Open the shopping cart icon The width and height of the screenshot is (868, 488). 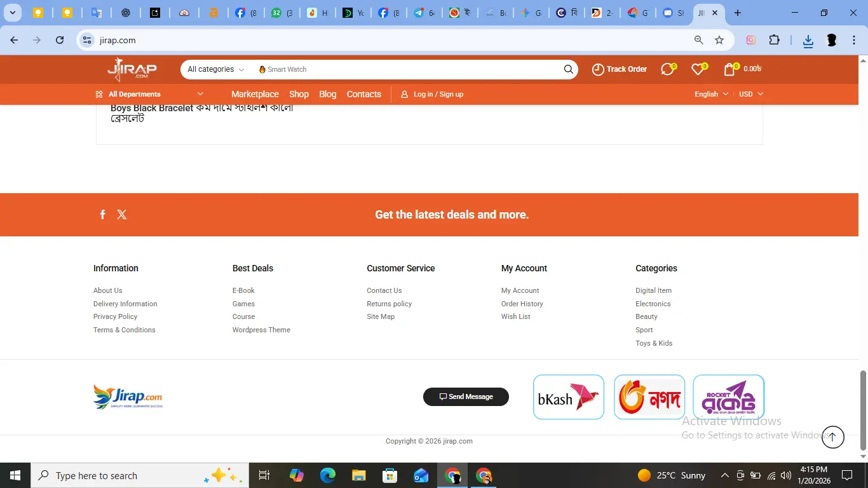pos(729,69)
